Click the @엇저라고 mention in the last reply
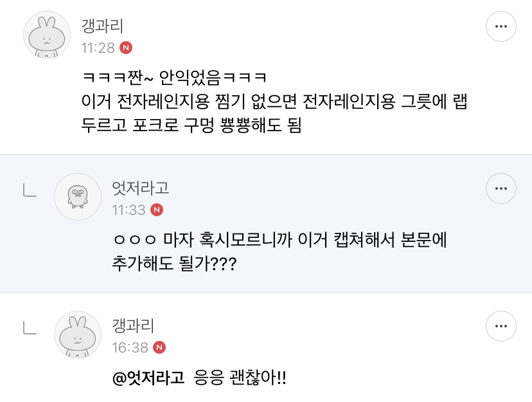532x402 pixels. coord(148,378)
